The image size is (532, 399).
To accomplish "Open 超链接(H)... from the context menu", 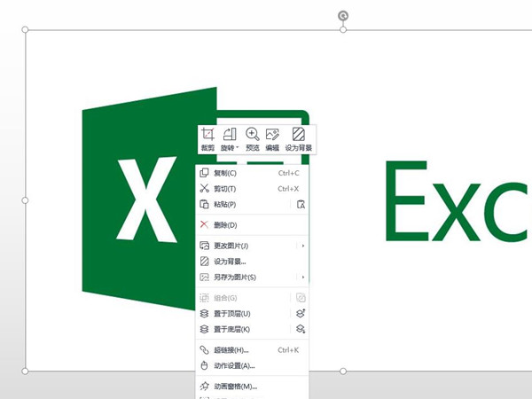I will tap(252, 350).
